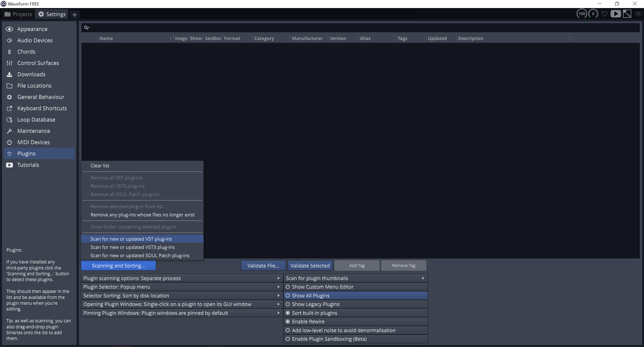Click the Audio Devices speaker icon
The image size is (644, 347).
click(x=9, y=41)
